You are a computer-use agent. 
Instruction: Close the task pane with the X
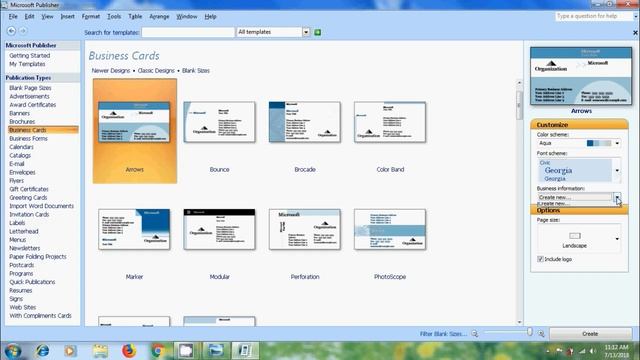point(635,33)
